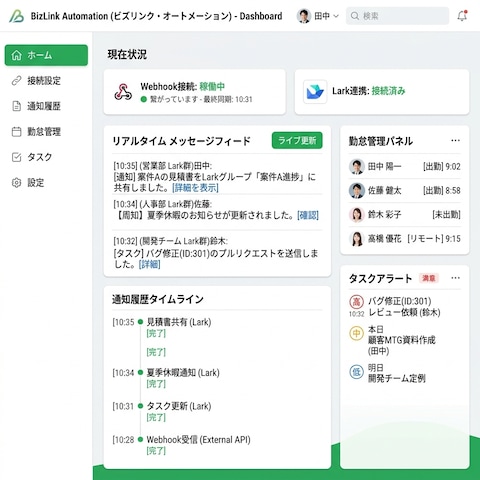Click the calendar icon beside 勤怠管理
Image resolution: width=480 pixels, height=480 pixels.
17,132
